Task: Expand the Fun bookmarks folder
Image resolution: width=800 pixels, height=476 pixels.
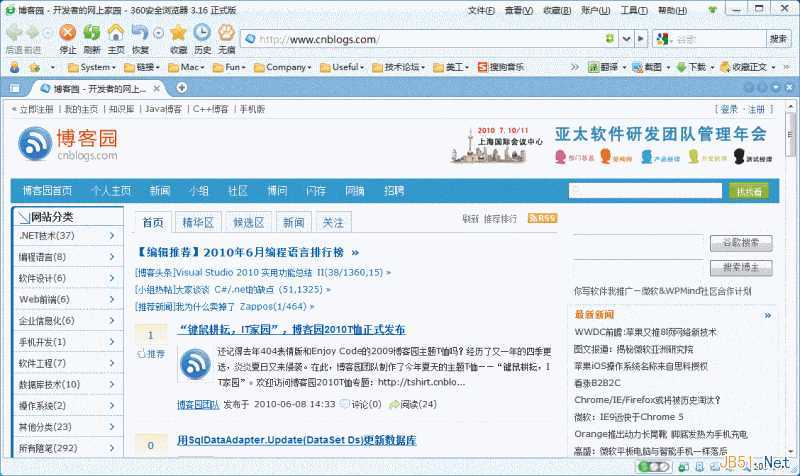Action: point(230,67)
